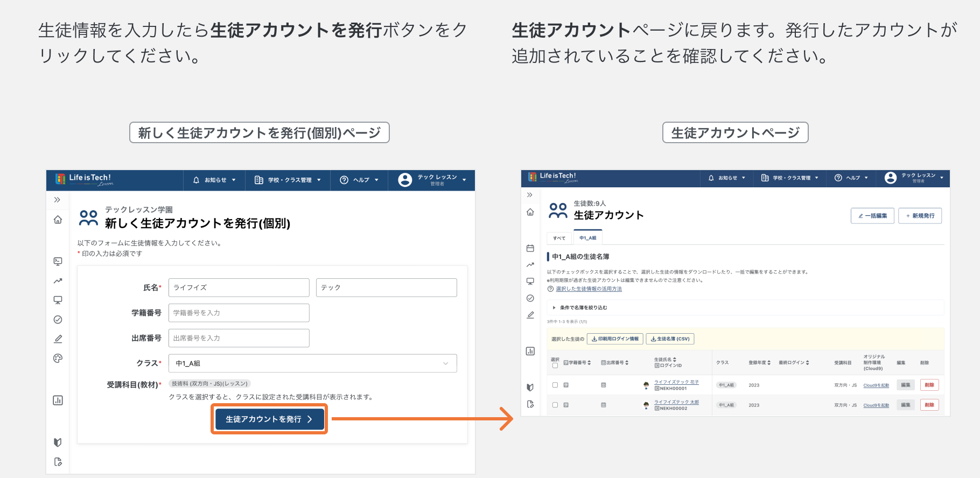Tick checkbox for ライフイズテック 花子 row
Image resolution: width=980 pixels, height=478 pixels.
pyautogui.click(x=555, y=385)
